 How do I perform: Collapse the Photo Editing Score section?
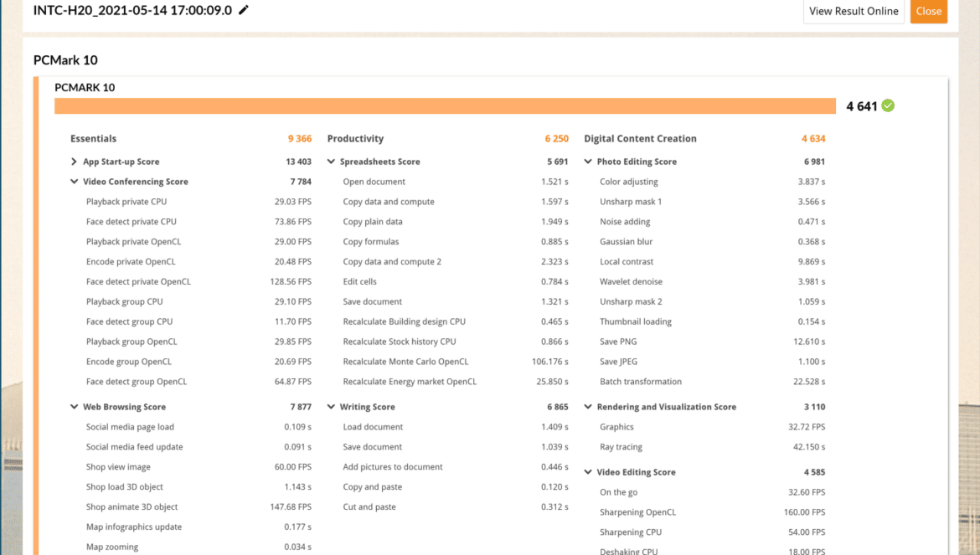click(588, 162)
